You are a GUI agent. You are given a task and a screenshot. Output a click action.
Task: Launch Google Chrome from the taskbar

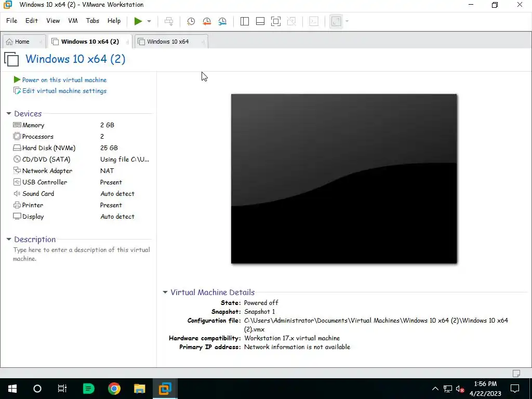114,389
